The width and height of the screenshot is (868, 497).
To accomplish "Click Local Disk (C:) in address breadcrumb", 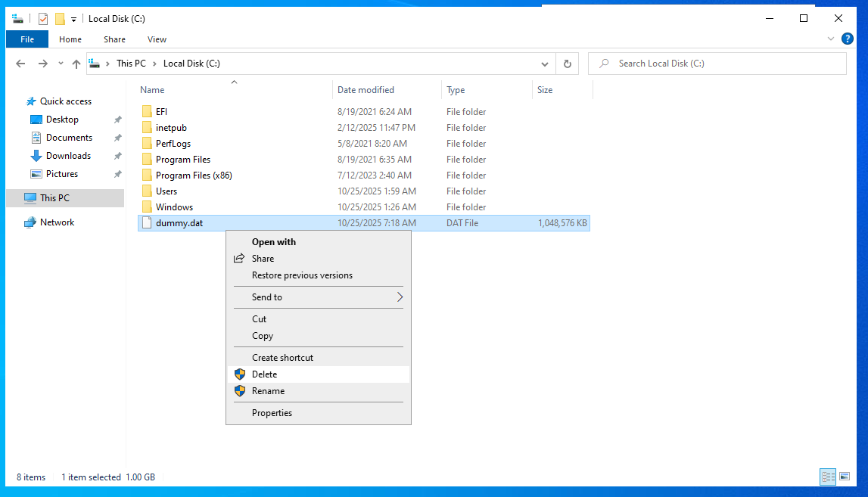I will click(191, 64).
